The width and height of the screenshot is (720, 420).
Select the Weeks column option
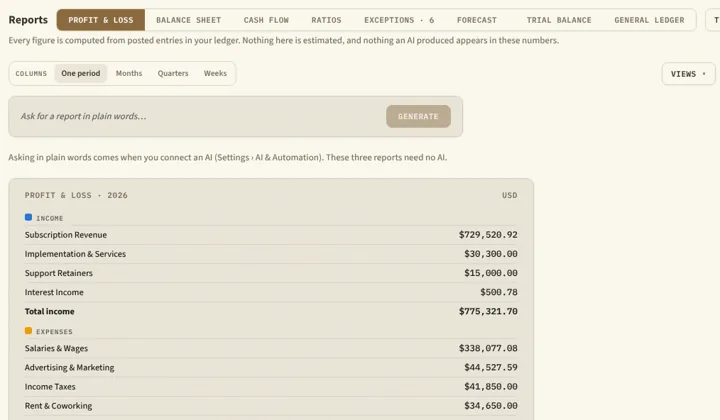pos(215,73)
